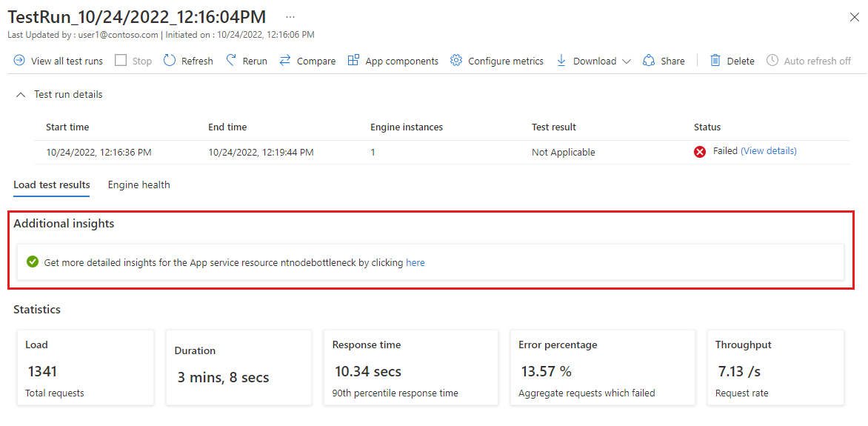Open App components via its squares icon
The width and height of the screenshot is (868, 426).
pos(353,61)
